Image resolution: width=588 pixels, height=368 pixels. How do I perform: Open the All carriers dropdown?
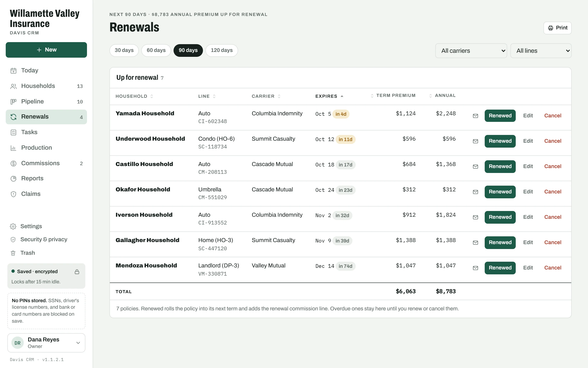[x=471, y=51]
